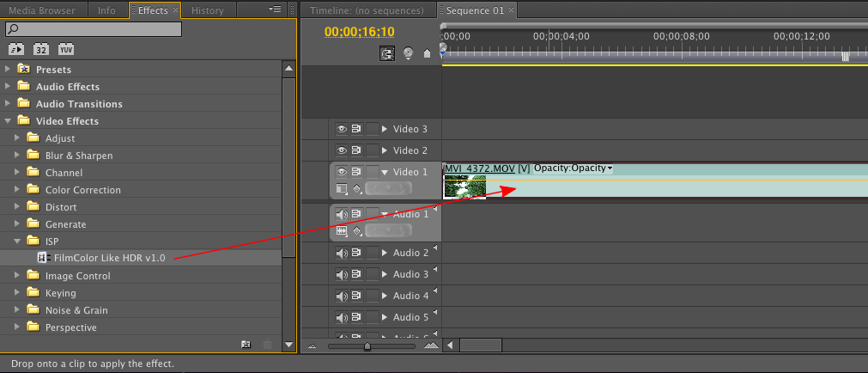Click the Effects list scroll down arrow
Image resolution: width=868 pixels, height=373 pixels.
coord(288,344)
